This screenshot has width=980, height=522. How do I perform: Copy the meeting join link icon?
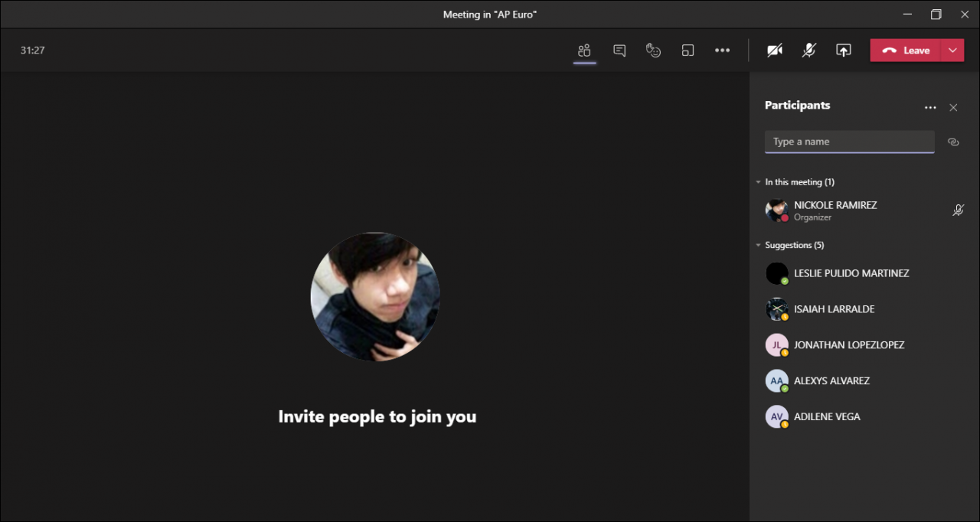tap(953, 142)
